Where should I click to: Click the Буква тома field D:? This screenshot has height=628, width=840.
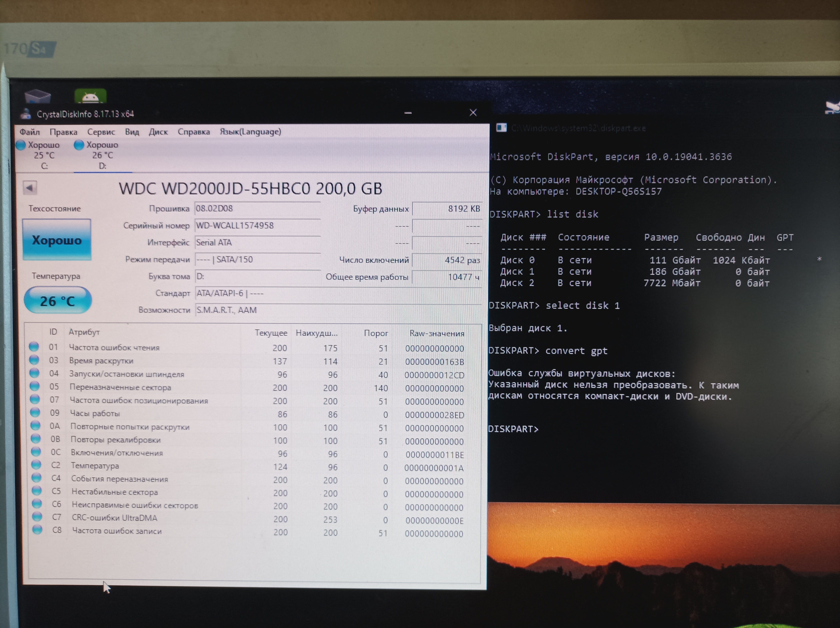point(257,277)
